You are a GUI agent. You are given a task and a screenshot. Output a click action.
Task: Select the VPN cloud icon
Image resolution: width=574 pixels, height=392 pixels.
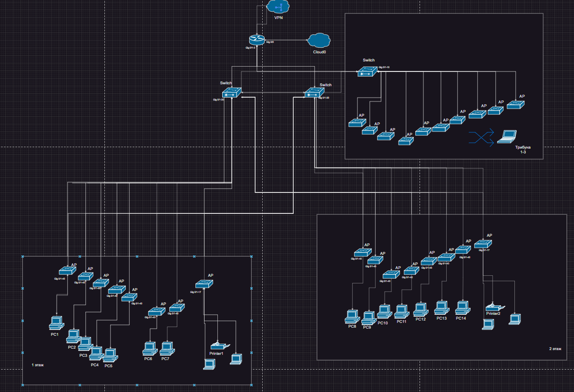pyautogui.click(x=278, y=7)
